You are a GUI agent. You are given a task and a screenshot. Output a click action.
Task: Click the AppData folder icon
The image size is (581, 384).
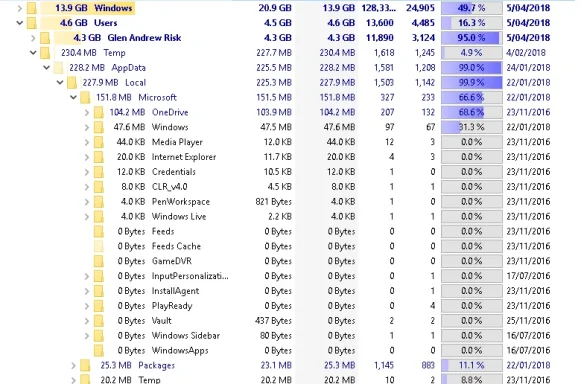point(58,68)
